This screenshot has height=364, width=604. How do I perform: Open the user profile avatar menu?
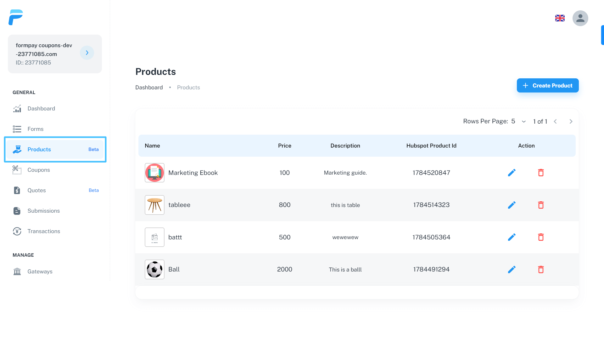pyautogui.click(x=580, y=18)
